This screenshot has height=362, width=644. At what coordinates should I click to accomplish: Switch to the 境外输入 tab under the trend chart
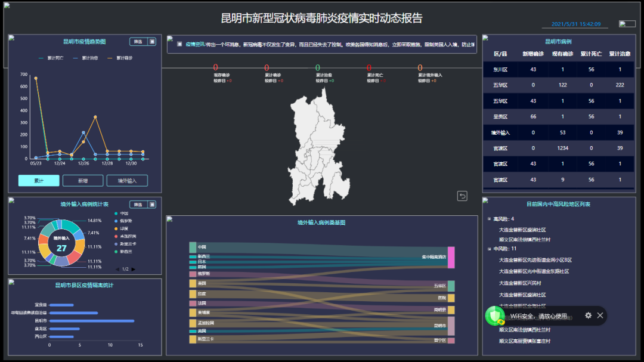127,180
